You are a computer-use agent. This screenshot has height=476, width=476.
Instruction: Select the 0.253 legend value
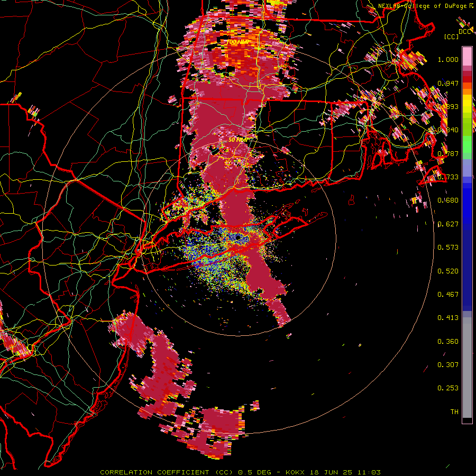tap(448, 388)
